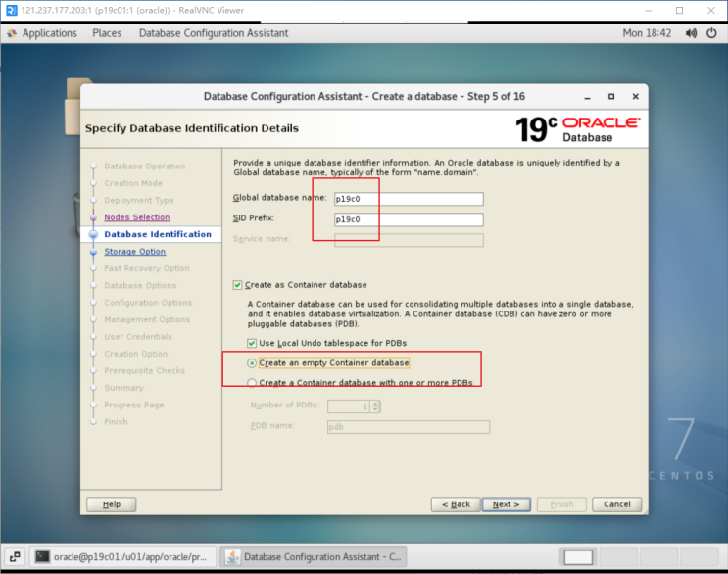
Task: Click the Applications activities icon
Action: pos(12,33)
